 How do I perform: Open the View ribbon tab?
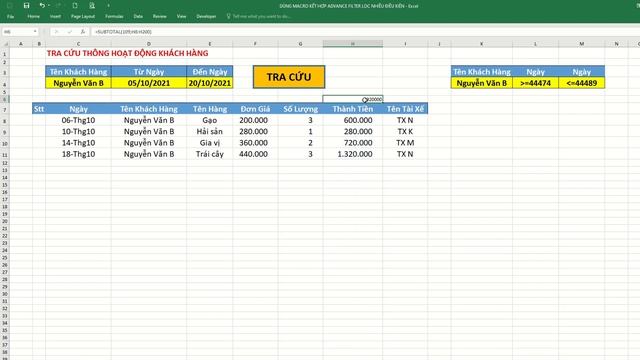click(181, 16)
